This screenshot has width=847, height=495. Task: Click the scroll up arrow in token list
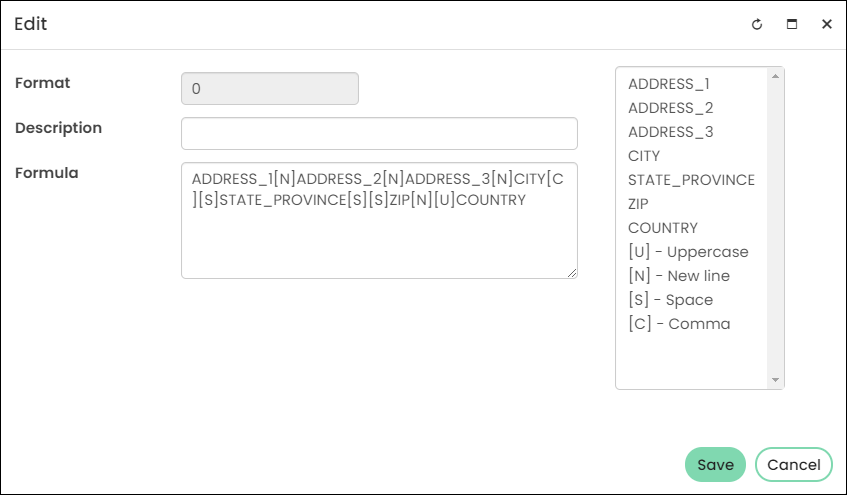[x=775, y=76]
